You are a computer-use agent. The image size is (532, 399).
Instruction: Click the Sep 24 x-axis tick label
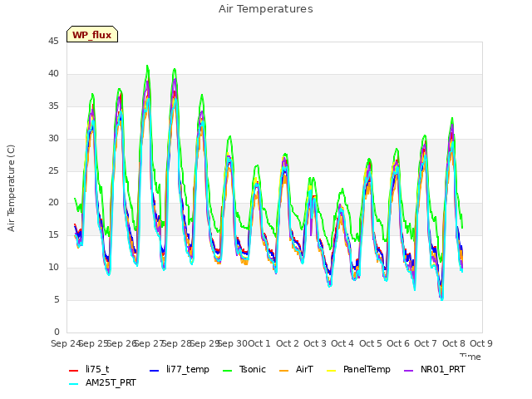click(66, 343)
